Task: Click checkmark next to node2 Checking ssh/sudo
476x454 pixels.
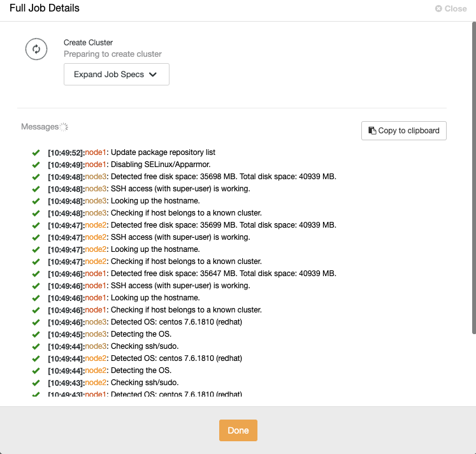Action: 36,383
